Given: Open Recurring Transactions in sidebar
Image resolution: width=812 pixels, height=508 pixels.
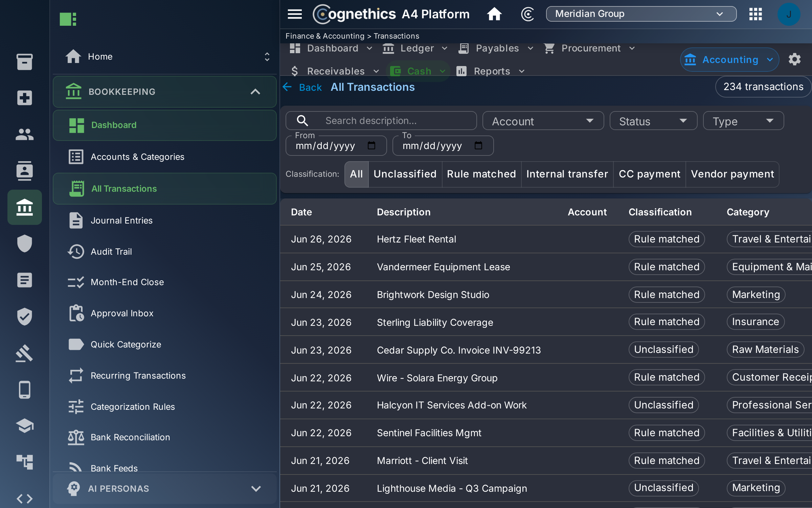Looking at the screenshot, I should [x=165, y=376].
